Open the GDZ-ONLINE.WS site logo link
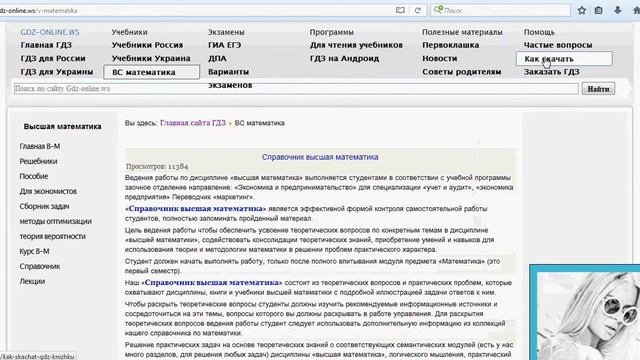 click(50, 32)
